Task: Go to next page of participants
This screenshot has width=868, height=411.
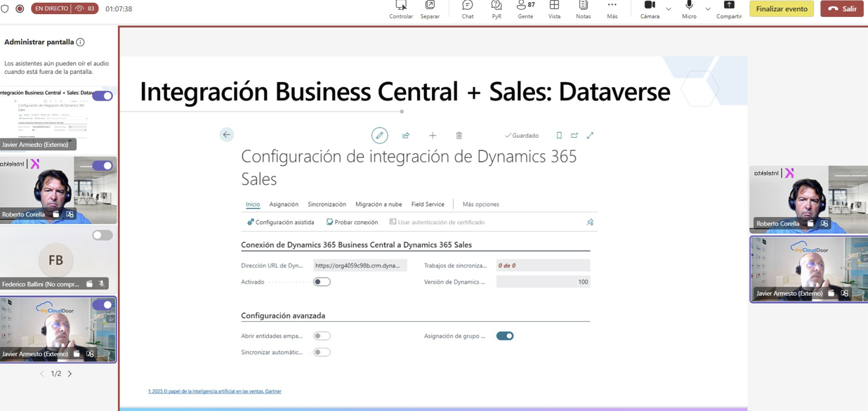Action: (70, 374)
